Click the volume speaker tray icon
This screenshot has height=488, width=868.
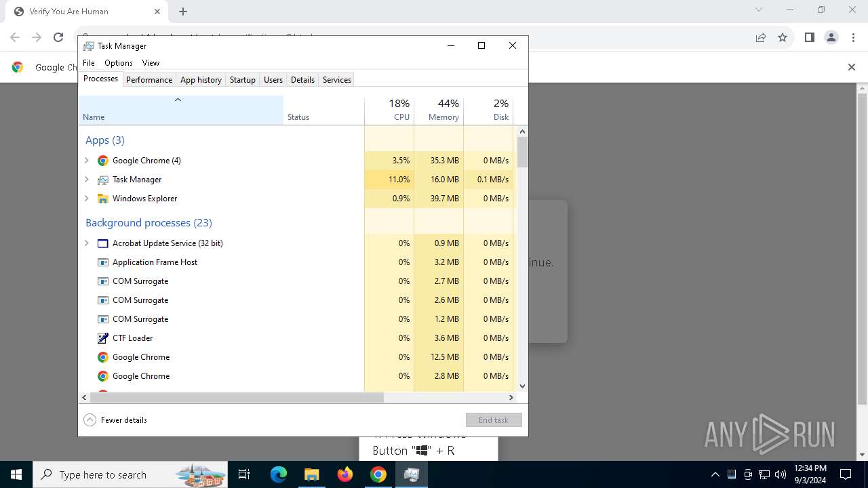[x=781, y=474]
